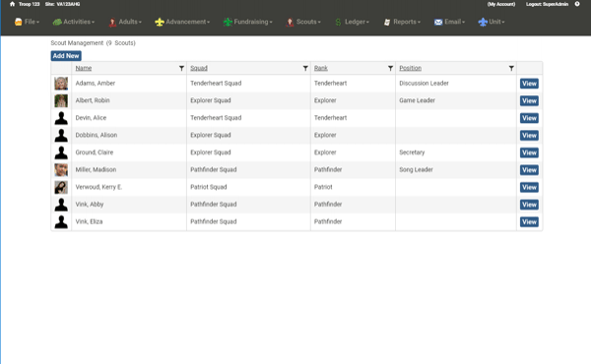This screenshot has width=591, height=364.
Task: Expand the File dropdown menu
Action: coord(27,22)
